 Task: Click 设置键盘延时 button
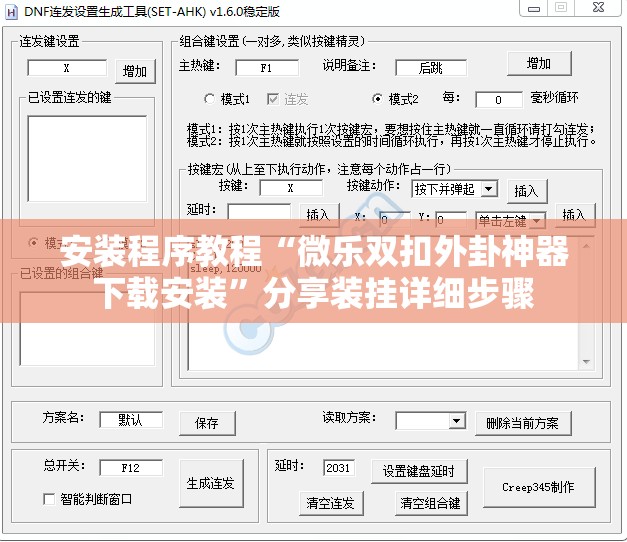pos(419,472)
